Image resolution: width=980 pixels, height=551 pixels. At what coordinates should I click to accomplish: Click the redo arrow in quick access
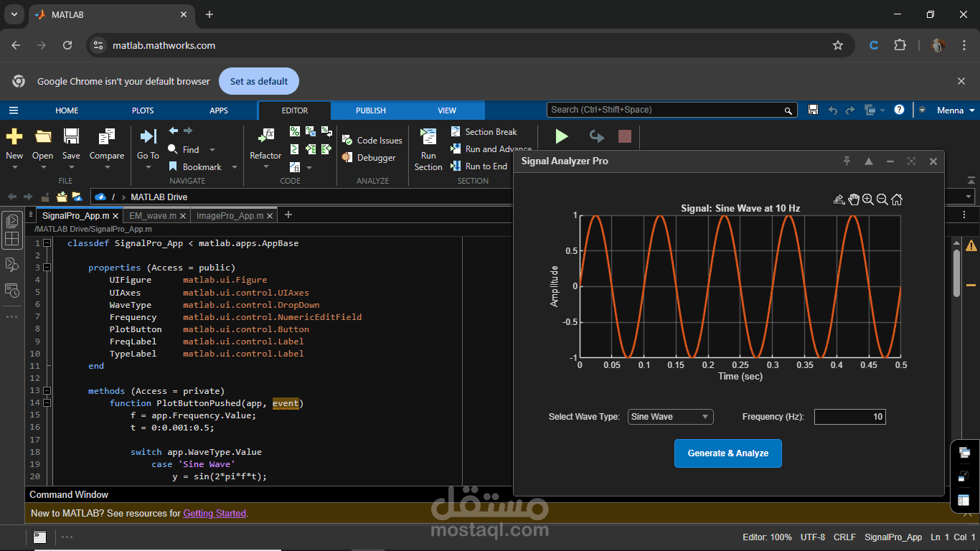(850, 110)
